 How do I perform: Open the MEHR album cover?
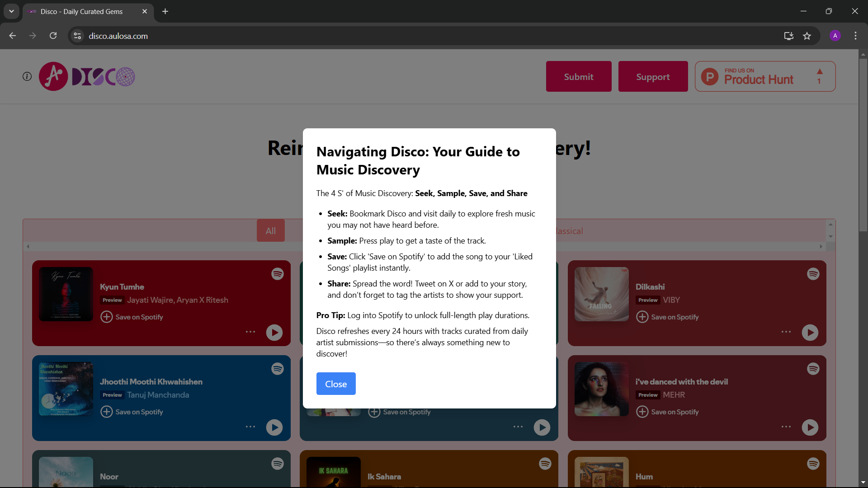602,389
